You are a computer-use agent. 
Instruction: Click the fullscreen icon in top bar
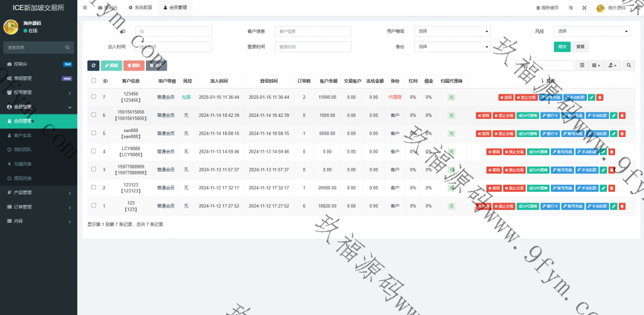(584, 8)
